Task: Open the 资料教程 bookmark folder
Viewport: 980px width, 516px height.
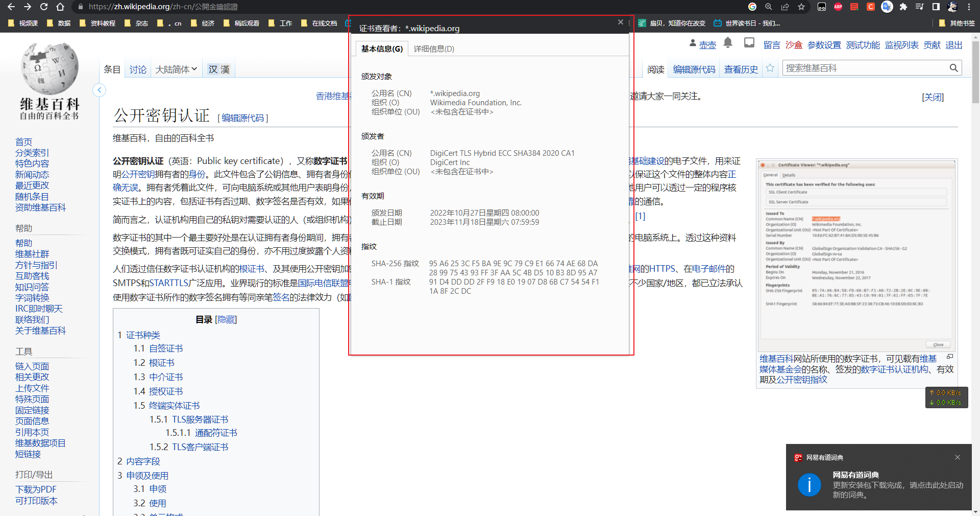Action: [97, 23]
